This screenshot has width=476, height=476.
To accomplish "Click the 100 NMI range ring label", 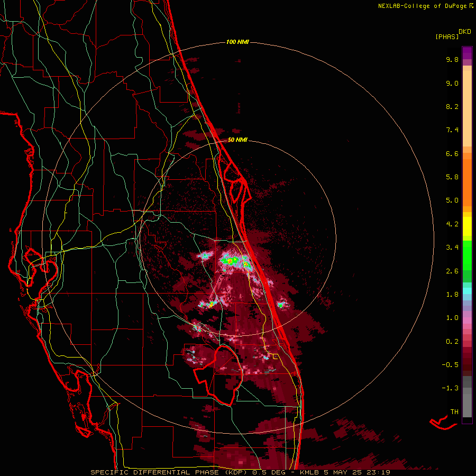I will pyautogui.click(x=237, y=42).
